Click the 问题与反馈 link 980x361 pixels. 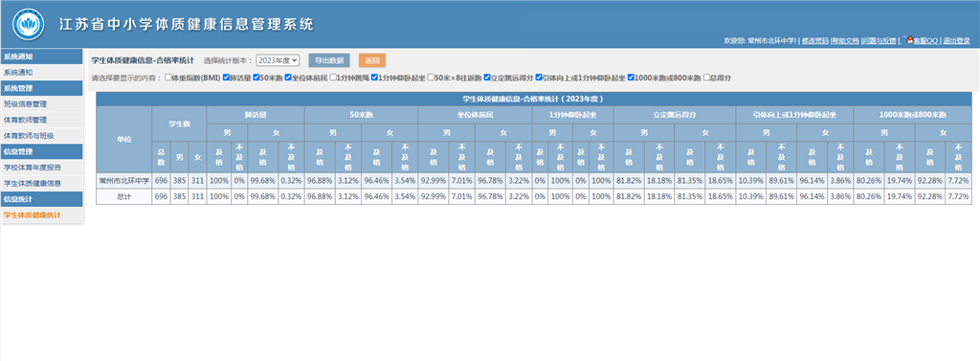(x=880, y=40)
